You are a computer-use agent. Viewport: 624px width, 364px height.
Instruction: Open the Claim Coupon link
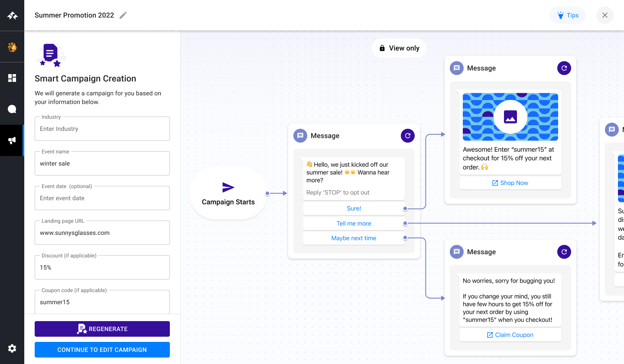510,335
